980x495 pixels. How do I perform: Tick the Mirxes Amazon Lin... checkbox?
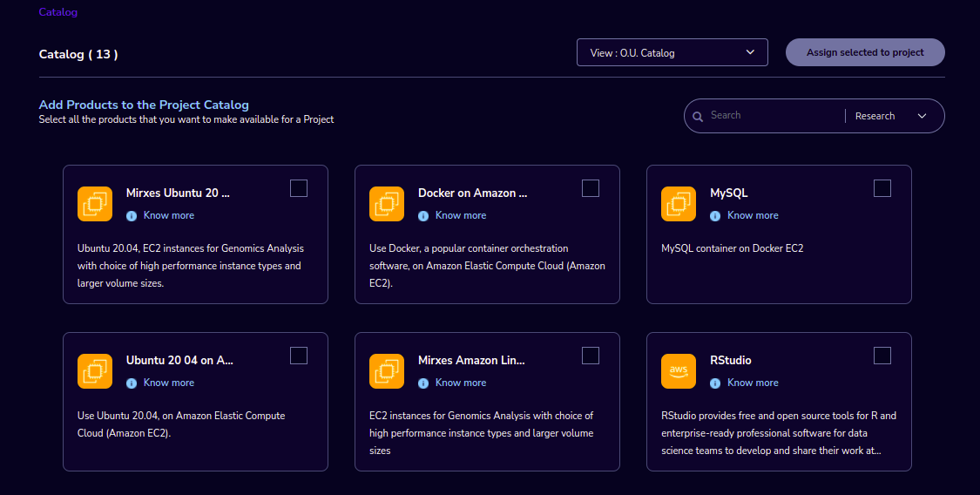point(591,356)
